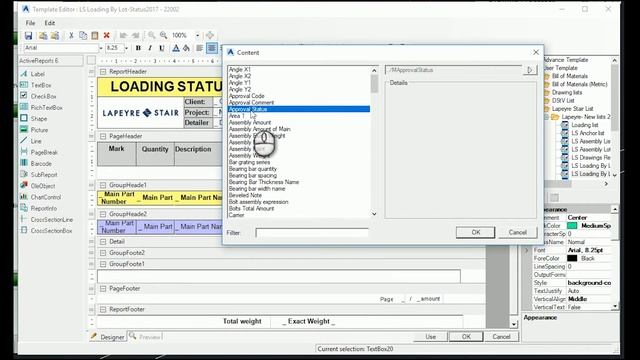Select Bolts Total Amount in the list
The image size is (640, 360).
pos(251,208)
